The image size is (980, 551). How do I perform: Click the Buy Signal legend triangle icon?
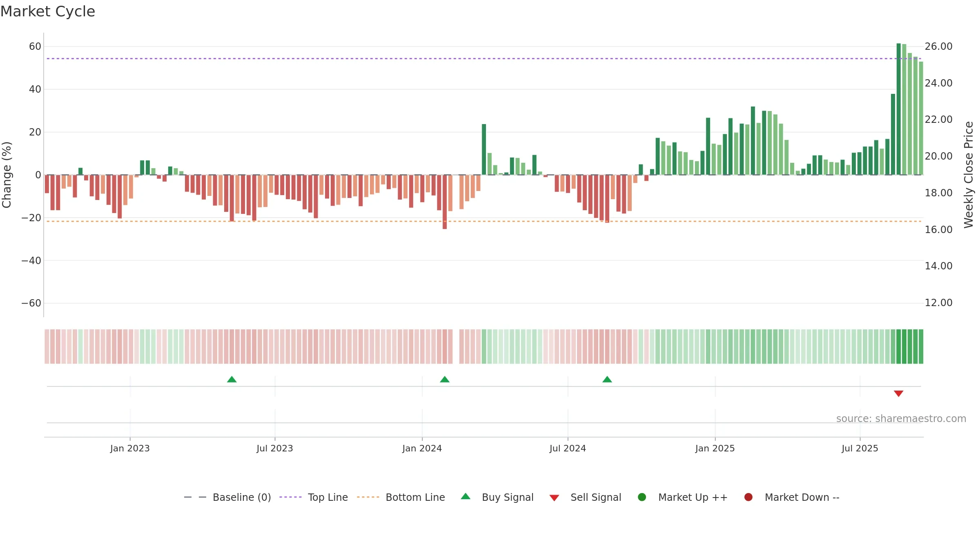pos(465,496)
